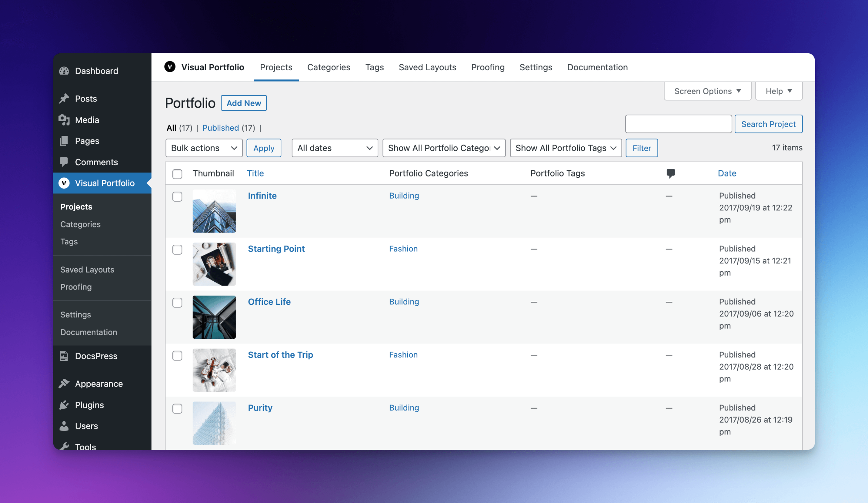
Task: Click the Appearance paintbrush icon
Action: [x=64, y=384]
